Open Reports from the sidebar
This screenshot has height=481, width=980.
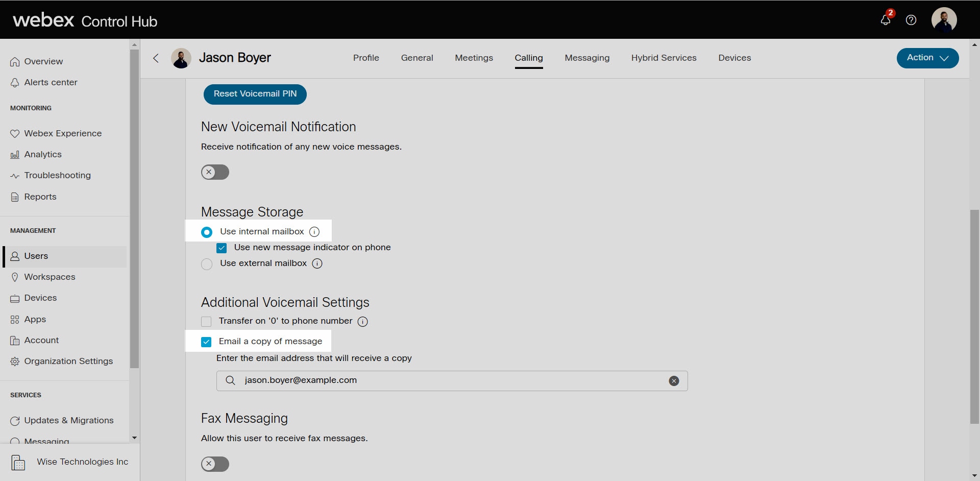40,197
